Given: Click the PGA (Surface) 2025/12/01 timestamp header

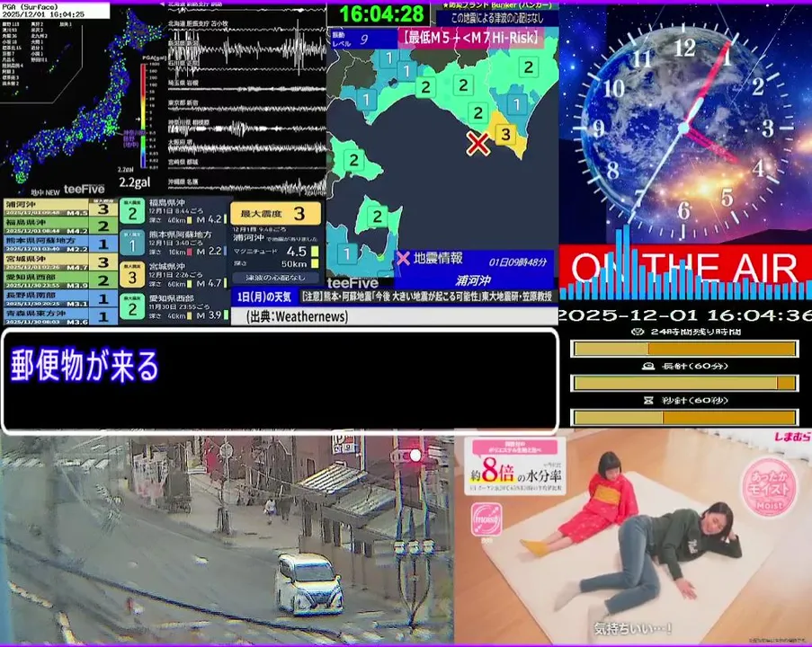Looking at the screenshot, I should (55, 11).
